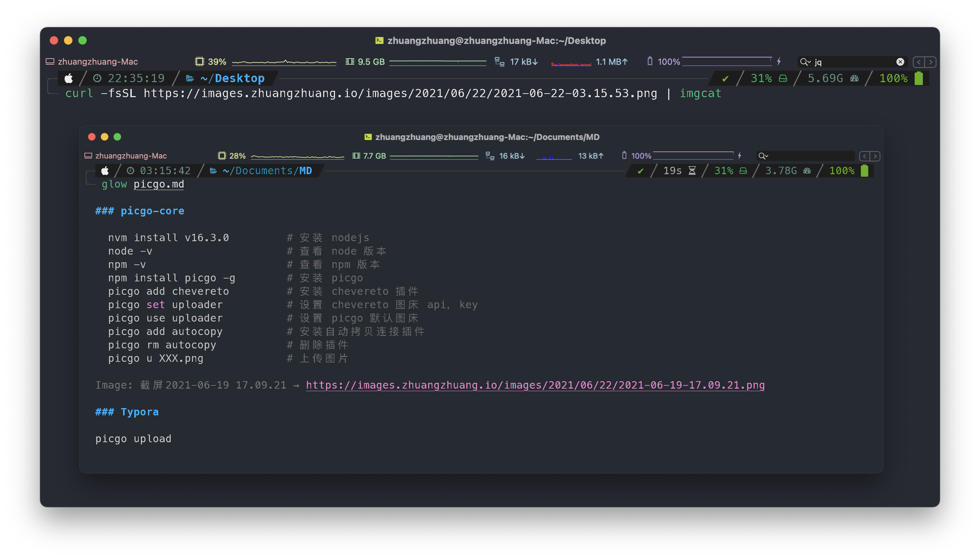
Task: Click the laptop icon beside zhuangzhuang-Mac in outer status bar
Action: click(x=50, y=61)
